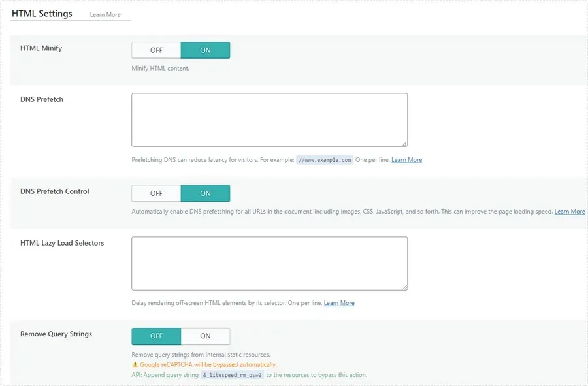Viewport: 588px width, 386px height.
Task: Open Learn More for DNS Prefetch Control
Action: [x=570, y=212]
